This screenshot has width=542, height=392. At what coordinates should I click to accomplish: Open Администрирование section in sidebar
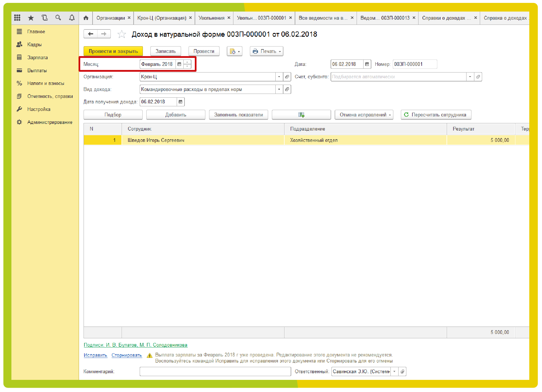50,122
